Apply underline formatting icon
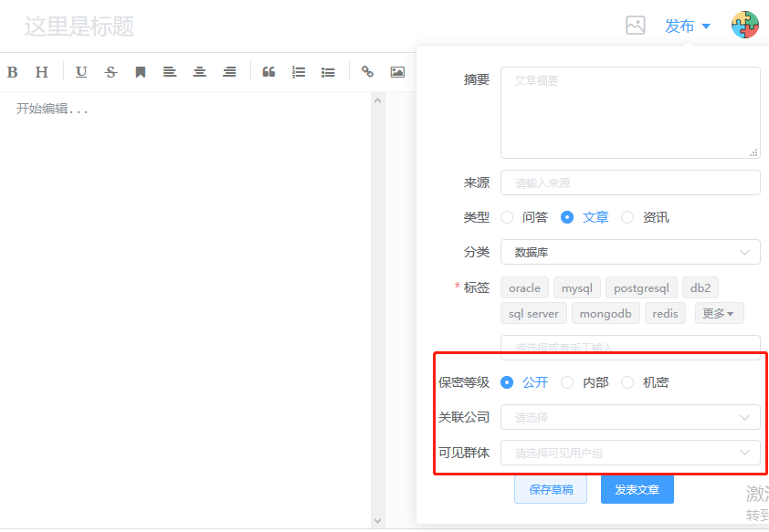 pyautogui.click(x=81, y=72)
